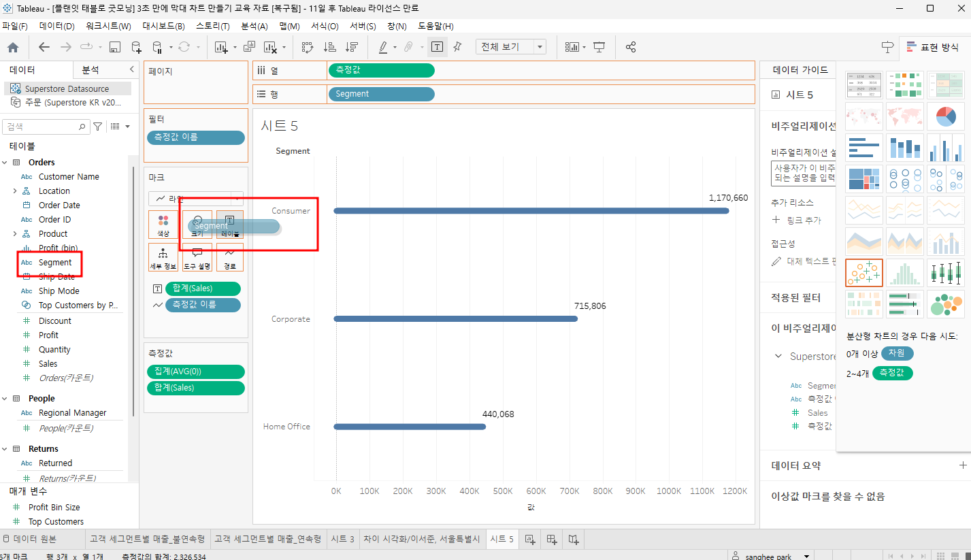This screenshot has width=971, height=560.
Task: Select the packed bubbles chart in Show Me
Action: (946, 304)
